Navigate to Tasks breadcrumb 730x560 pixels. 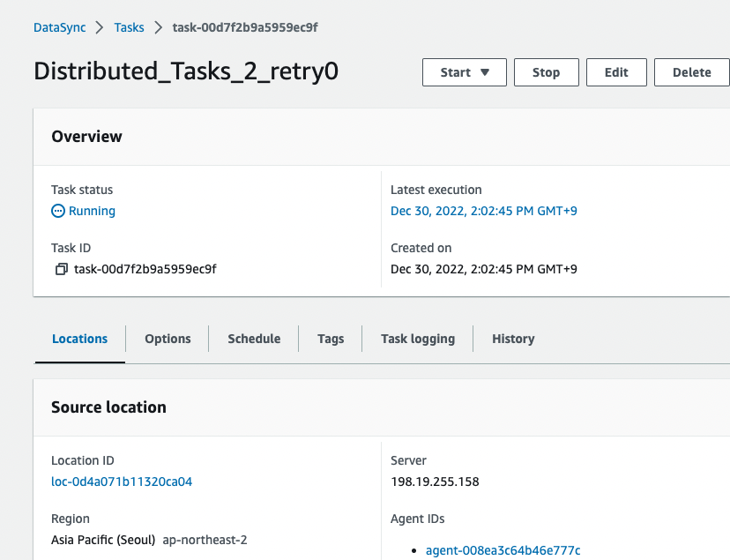pyautogui.click(x=129, y=27)
